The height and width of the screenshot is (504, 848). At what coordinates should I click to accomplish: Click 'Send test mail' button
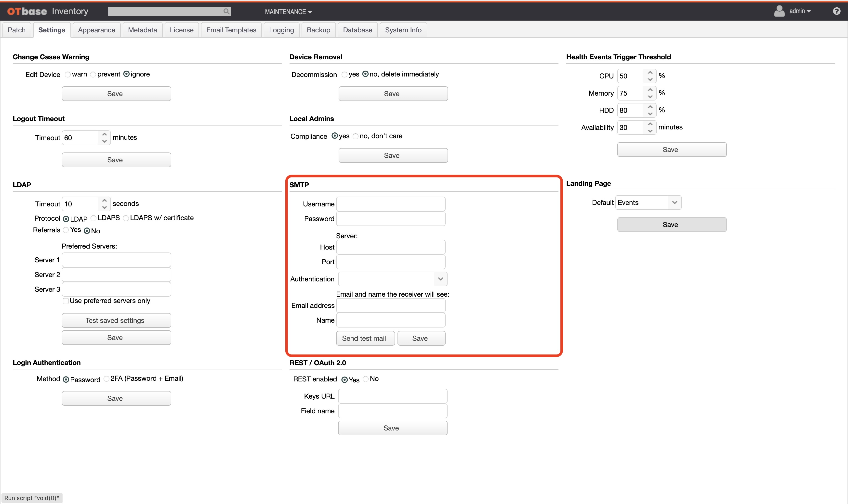[x=365, y=338]
